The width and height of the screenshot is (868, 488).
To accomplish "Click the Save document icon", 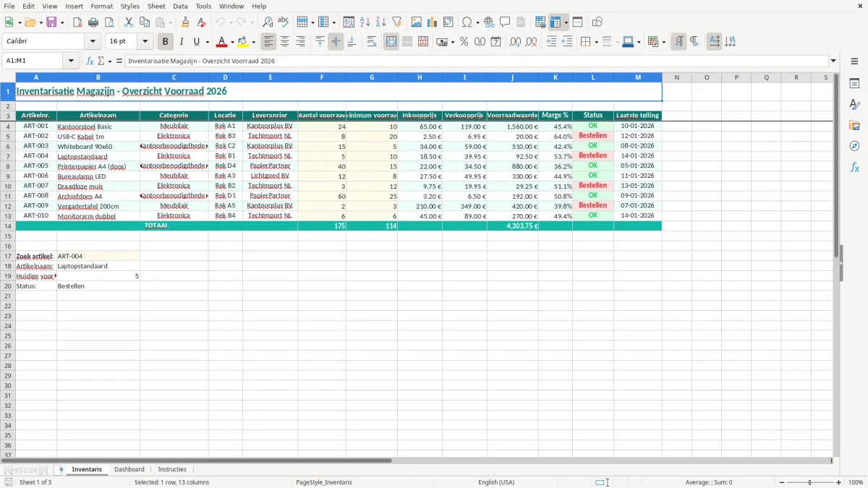I will coord(51,22).
